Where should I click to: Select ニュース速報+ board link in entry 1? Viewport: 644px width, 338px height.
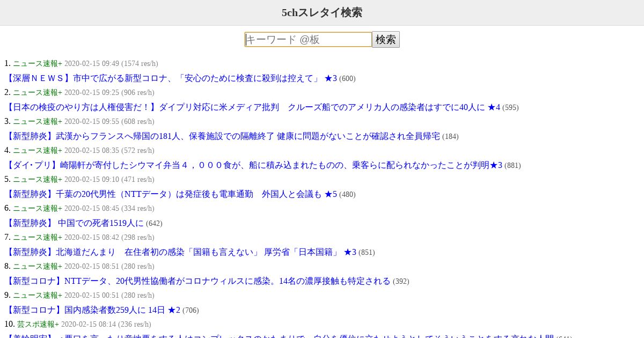38,64
